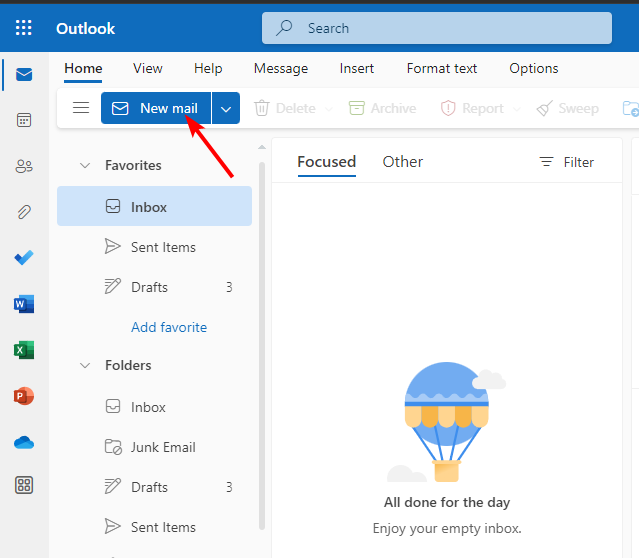Image resolution: width=639 pixels, height=558 pixels.
Task: Launch Word from the left rail
Action: click(x=24, y=304)
